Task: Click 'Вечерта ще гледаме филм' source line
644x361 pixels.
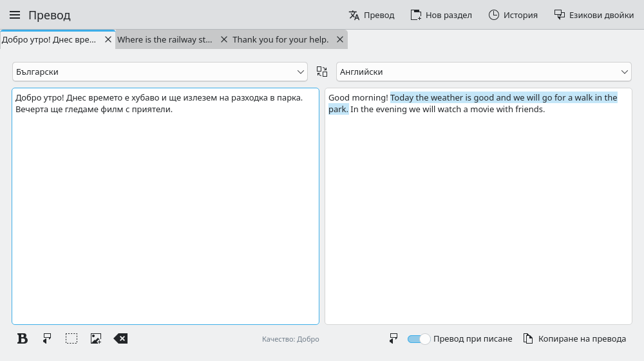Action: [x=93, y=110]
